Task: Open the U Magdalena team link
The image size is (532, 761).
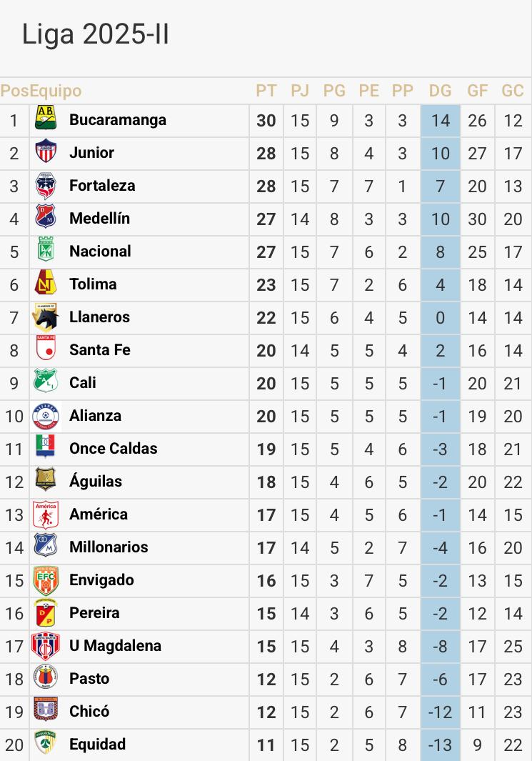Action: point(115,645)
